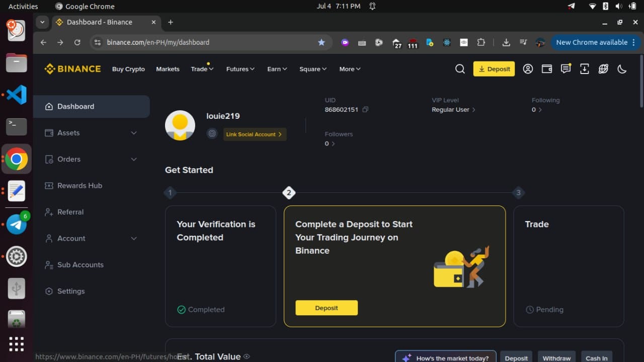Click the Binance logo

point(72,69)
